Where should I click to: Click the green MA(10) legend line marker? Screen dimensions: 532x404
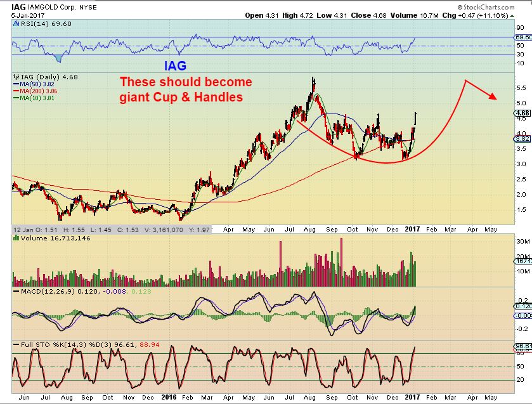point(16,98)
